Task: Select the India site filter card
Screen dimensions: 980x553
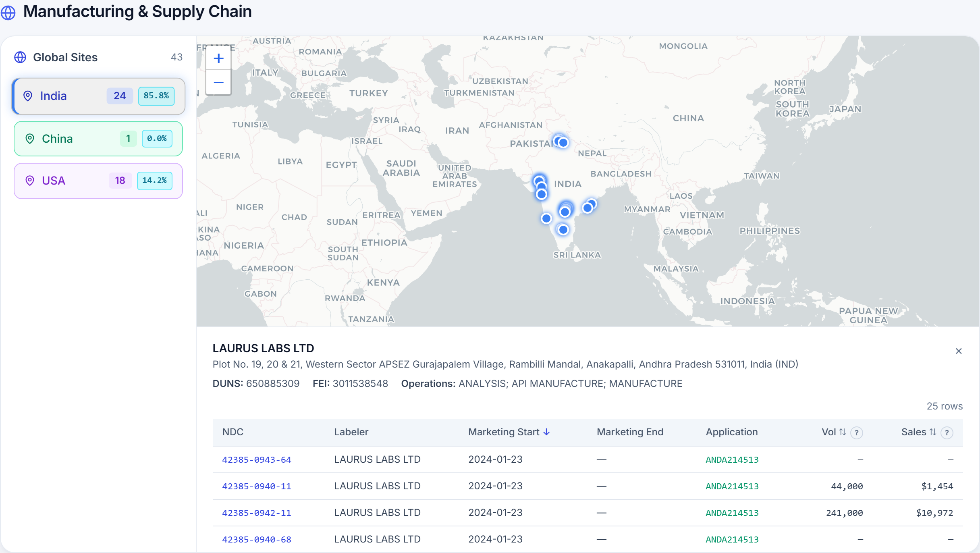Action: pyautogui.click(x=99, y=96)
